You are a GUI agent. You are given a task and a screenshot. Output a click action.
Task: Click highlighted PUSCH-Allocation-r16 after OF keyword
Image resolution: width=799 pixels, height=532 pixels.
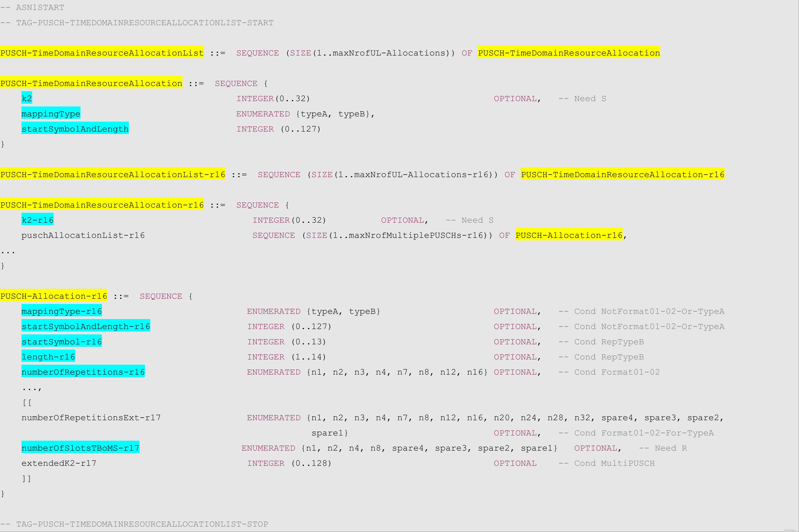point(569,235)
